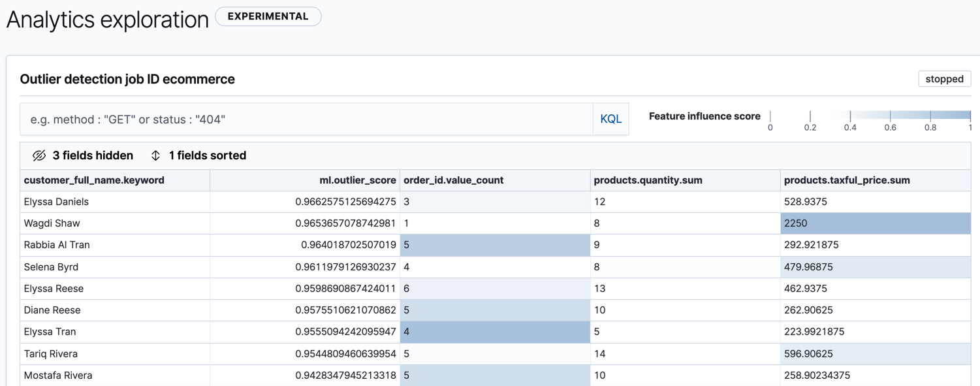Click outlier score 0.9653657078742981

[305, 223]
